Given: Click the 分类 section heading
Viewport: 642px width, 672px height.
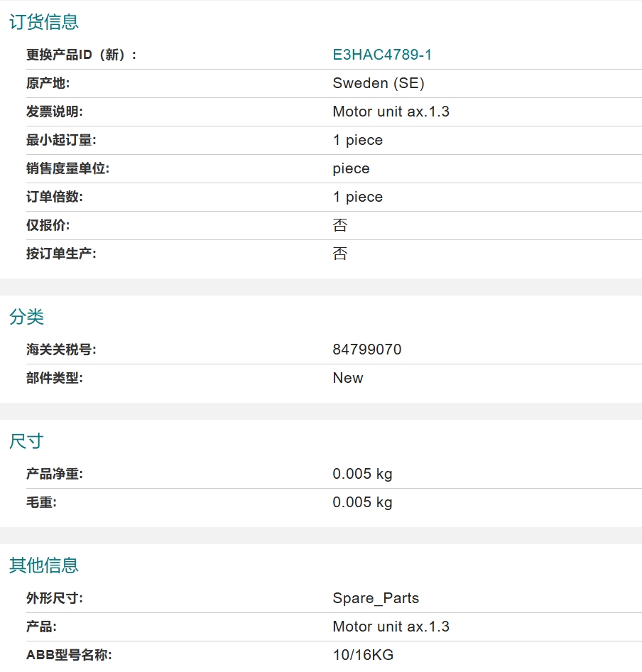Looking at the screenshot, I should pos(26,317).
